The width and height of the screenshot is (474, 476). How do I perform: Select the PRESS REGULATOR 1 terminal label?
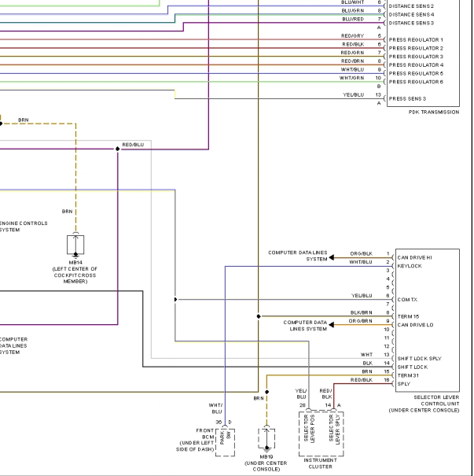pyautogui.click(x=416, y=40)
